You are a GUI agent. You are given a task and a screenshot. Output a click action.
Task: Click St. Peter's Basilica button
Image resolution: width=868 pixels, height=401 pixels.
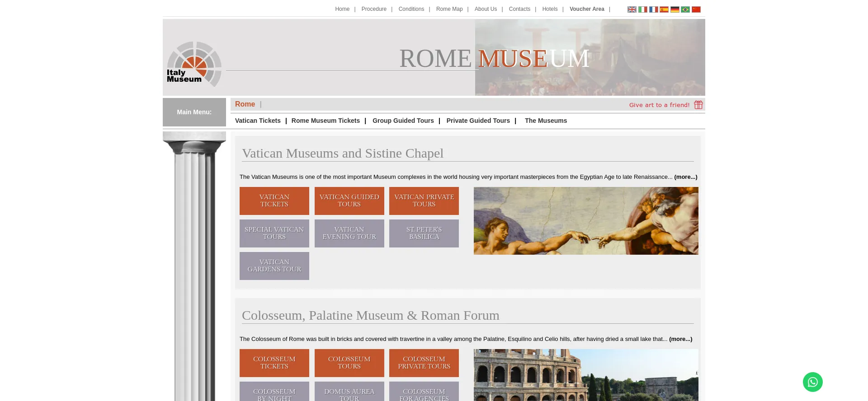point(424,233)
